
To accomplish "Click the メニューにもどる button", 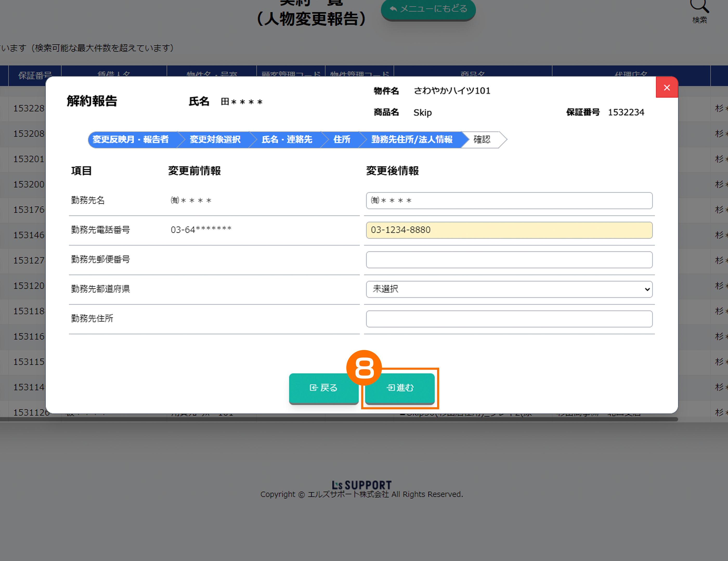I will tap(428, 9).
